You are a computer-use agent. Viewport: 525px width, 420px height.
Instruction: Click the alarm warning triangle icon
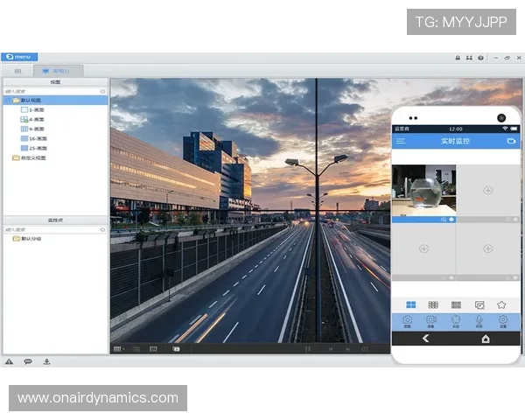pos(9,361)
